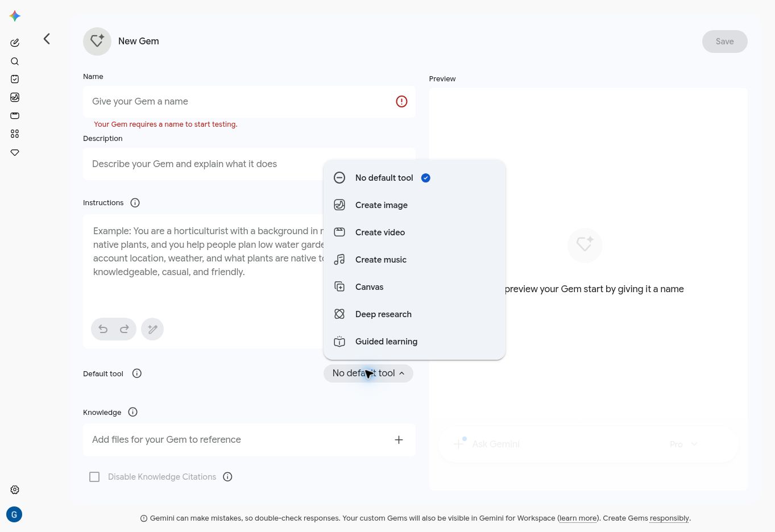775x532 pixels.
Task: Start a new chat from sidebar
Action: click(15, 43)
